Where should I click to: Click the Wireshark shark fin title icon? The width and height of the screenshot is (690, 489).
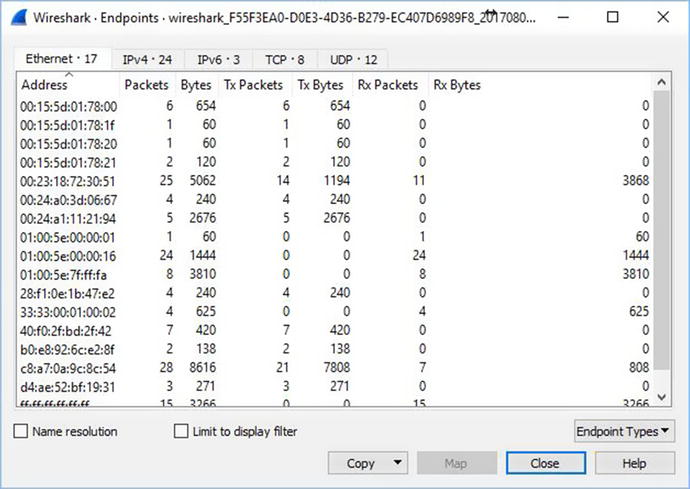[x=19, y=18]
